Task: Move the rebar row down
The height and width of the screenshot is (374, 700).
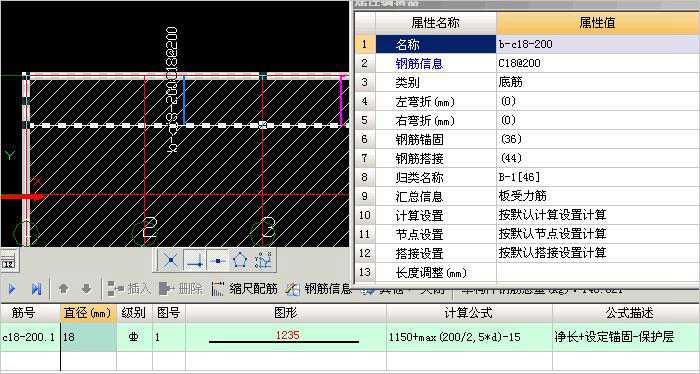Action: click(86, 289)
